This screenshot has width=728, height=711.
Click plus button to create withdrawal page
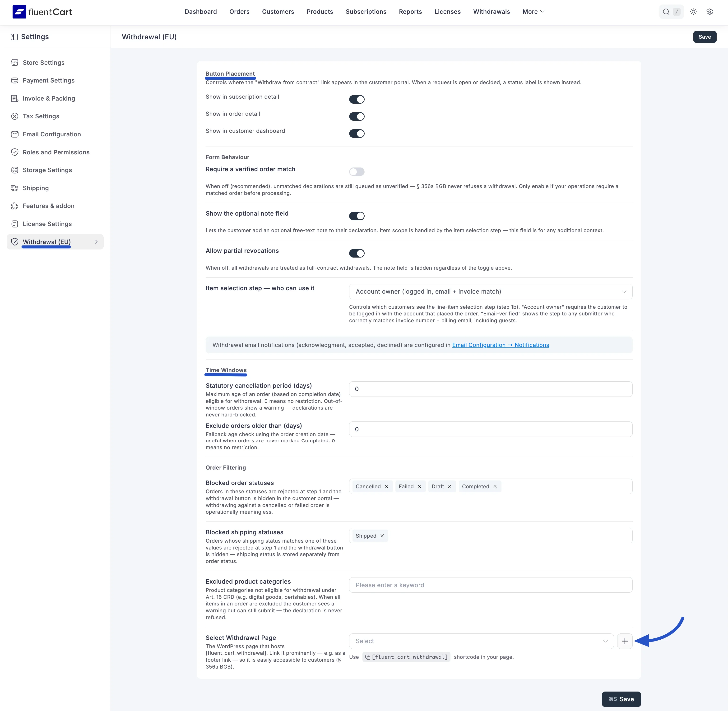pyautogui.click(x=625, y=641)
